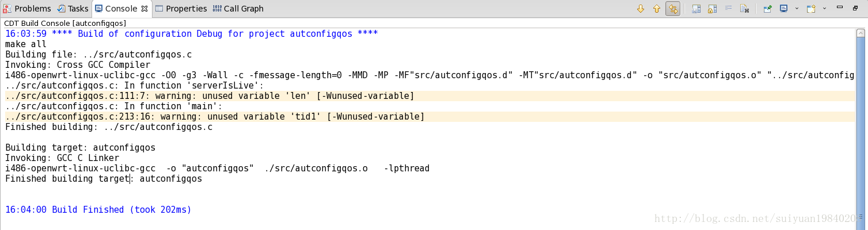Open the Display Selected Console dropdown arrow
The width and height of the screenshot is (868, 230).
[x=797, y=8]
